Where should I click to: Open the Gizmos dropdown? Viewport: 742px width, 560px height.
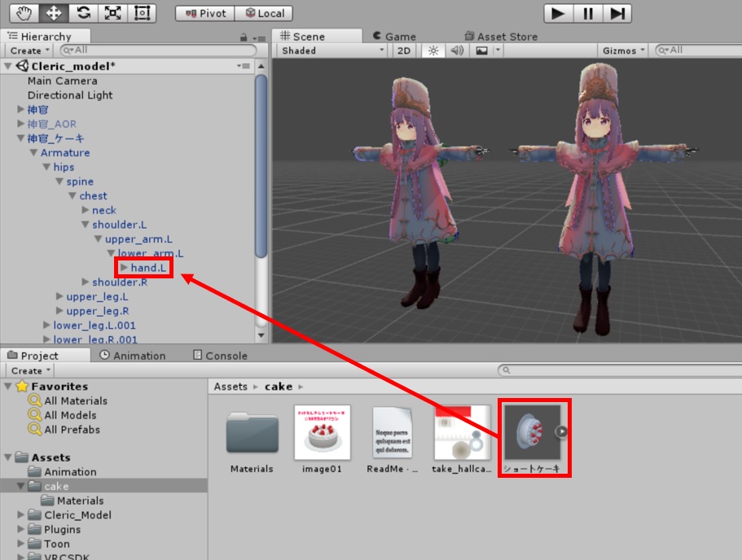tap(623, 50)
